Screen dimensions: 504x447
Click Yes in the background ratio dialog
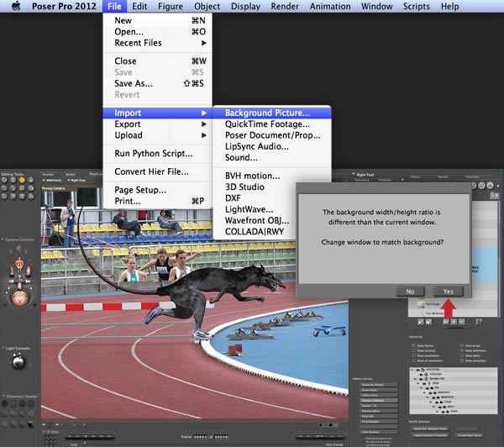click(448, 292)
